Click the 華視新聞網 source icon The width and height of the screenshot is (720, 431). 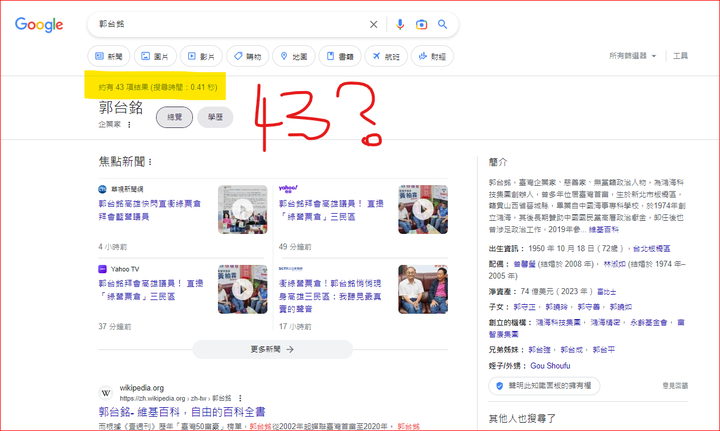[102, 189]
